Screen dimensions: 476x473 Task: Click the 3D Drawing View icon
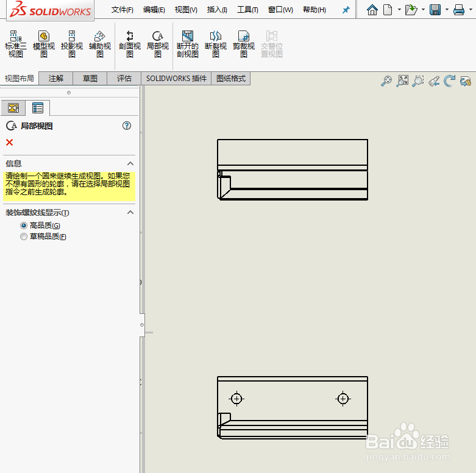(466, 81)
